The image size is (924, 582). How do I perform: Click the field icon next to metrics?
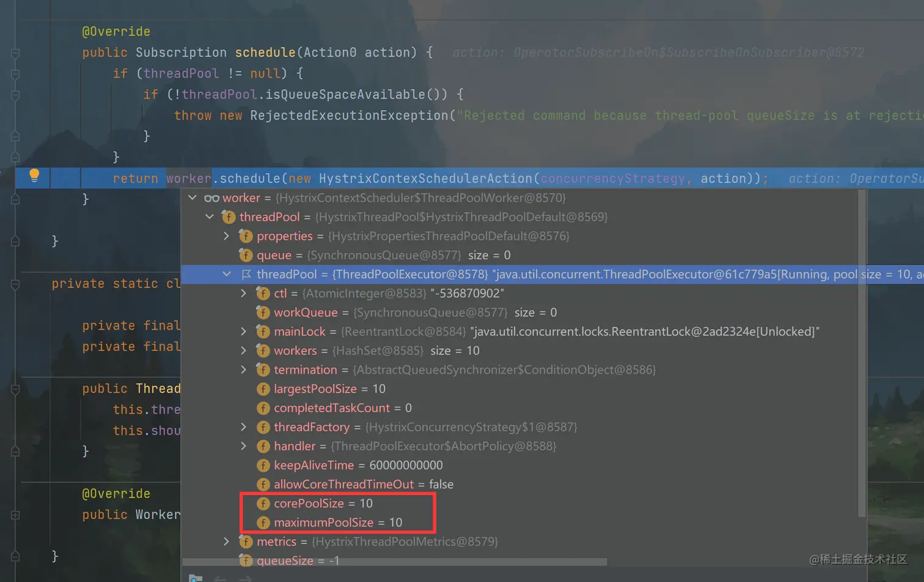click(x=246, y=542)
